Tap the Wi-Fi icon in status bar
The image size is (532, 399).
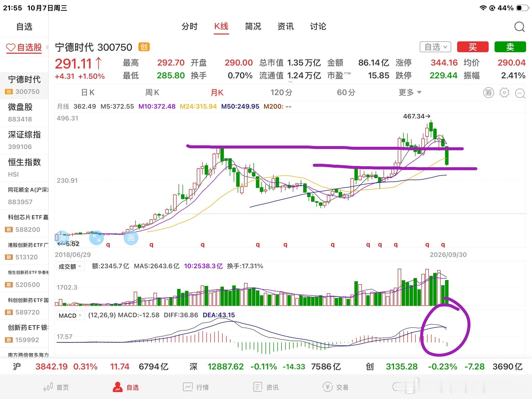point(483,8)
